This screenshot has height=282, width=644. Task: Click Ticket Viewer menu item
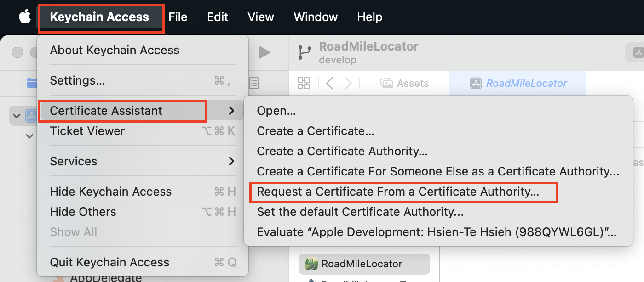pyautogui.click(x=87, y=131)
